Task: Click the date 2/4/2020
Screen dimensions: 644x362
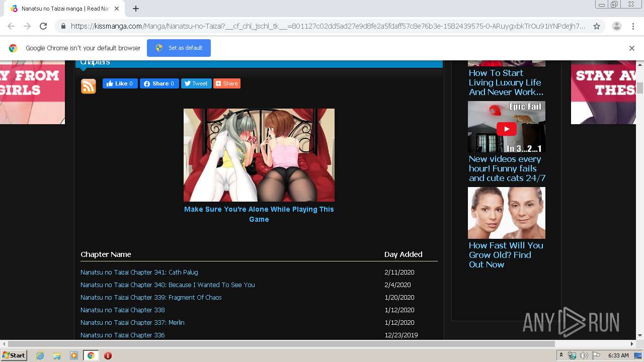Action: tap(397, 285)
